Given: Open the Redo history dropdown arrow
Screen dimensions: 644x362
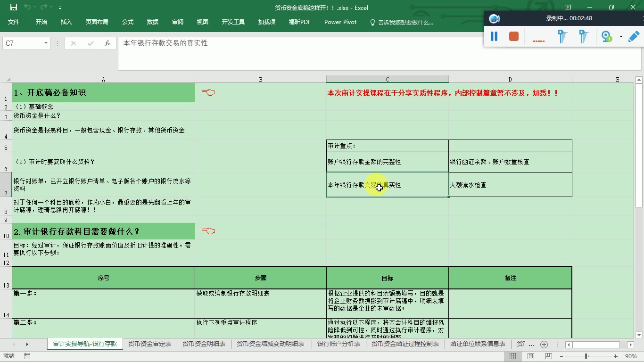Looking at the screenshot, I should point(51,8).
